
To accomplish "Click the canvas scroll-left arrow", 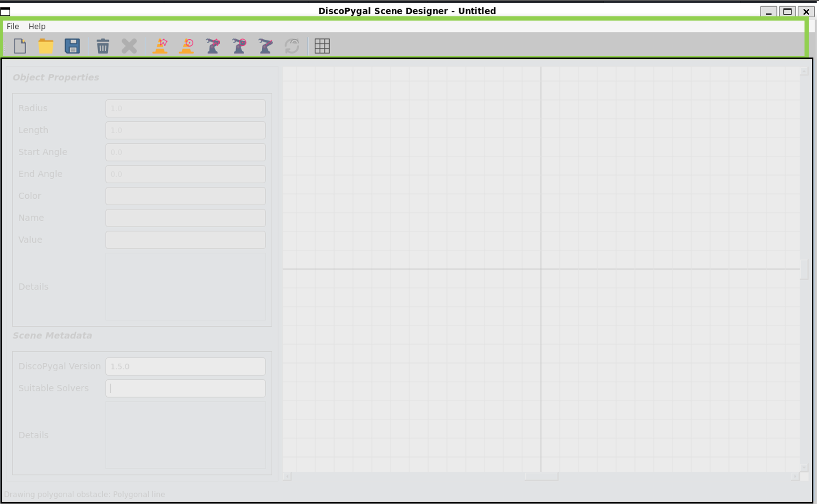I will pos(287,476).
